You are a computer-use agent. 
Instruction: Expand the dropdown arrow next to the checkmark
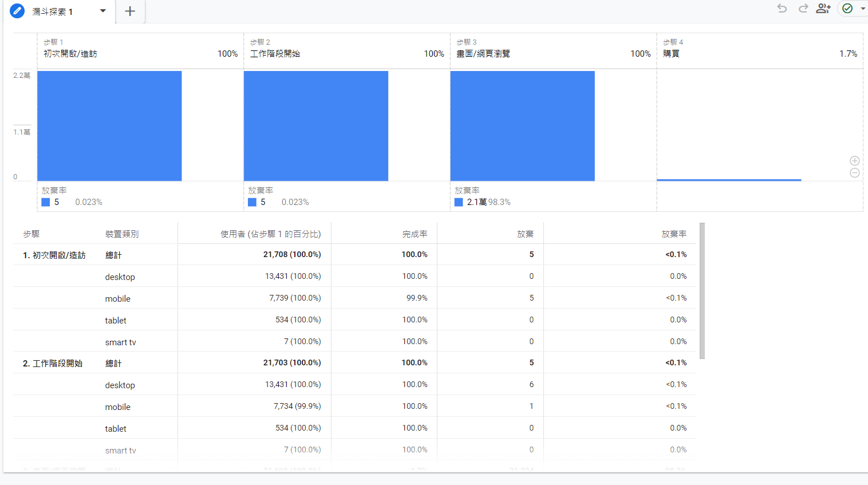tap(863, 9)
